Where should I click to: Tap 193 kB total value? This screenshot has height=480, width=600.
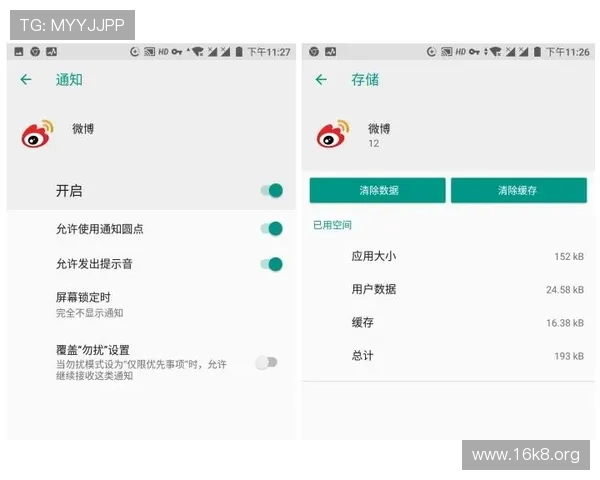pyautogui.click(x=569, y=356)
